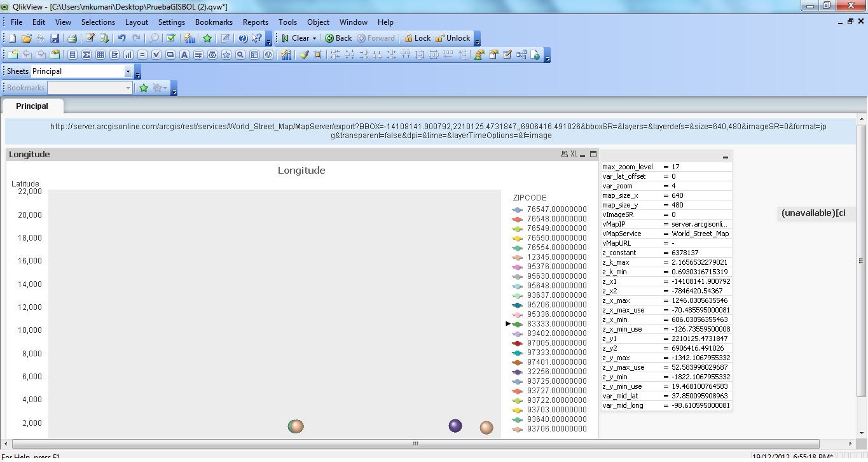
Task: Create a new Text Object with the A icon
Action: (184, 55)
